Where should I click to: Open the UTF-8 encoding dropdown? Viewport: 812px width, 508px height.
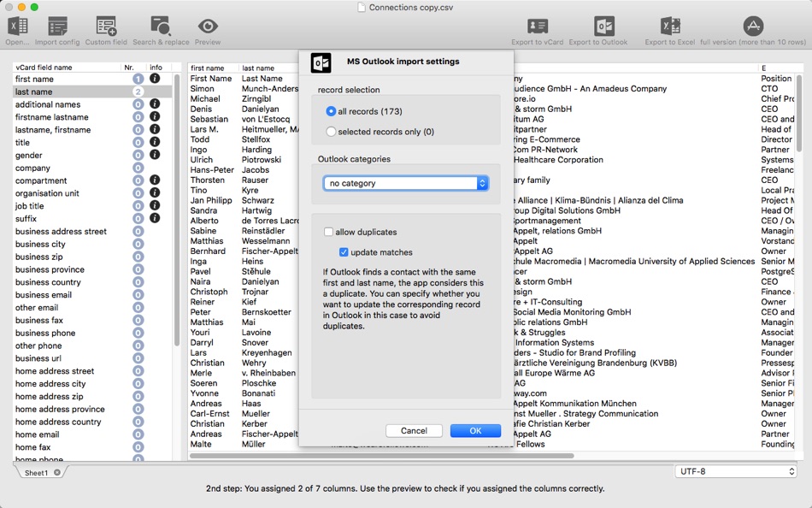pyautogui.click(x=735, y=471)
